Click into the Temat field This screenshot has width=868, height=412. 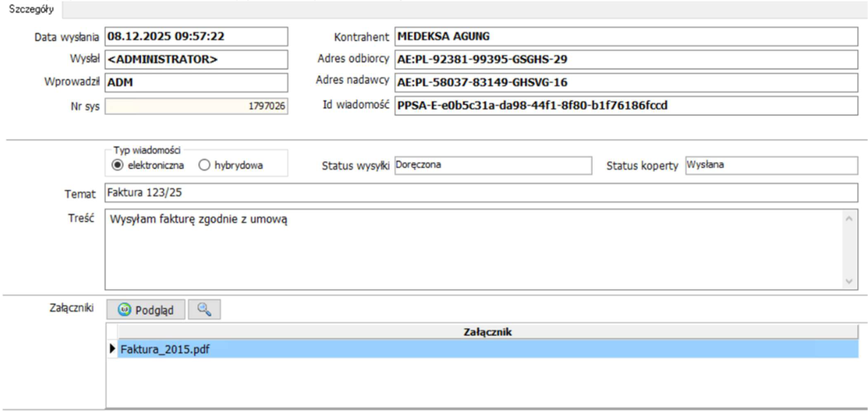click(x=481, y=192)
